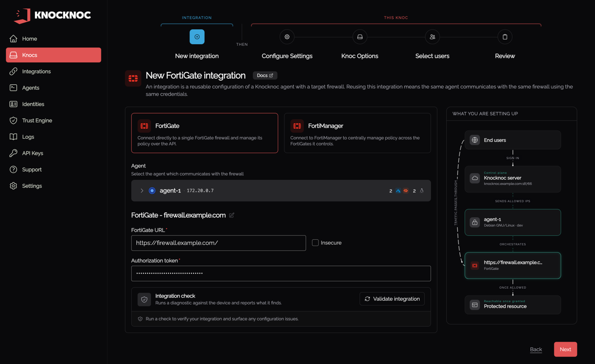Click the Integration check shield icon
This screenshot has width=595, height=364.
point(144,300)
